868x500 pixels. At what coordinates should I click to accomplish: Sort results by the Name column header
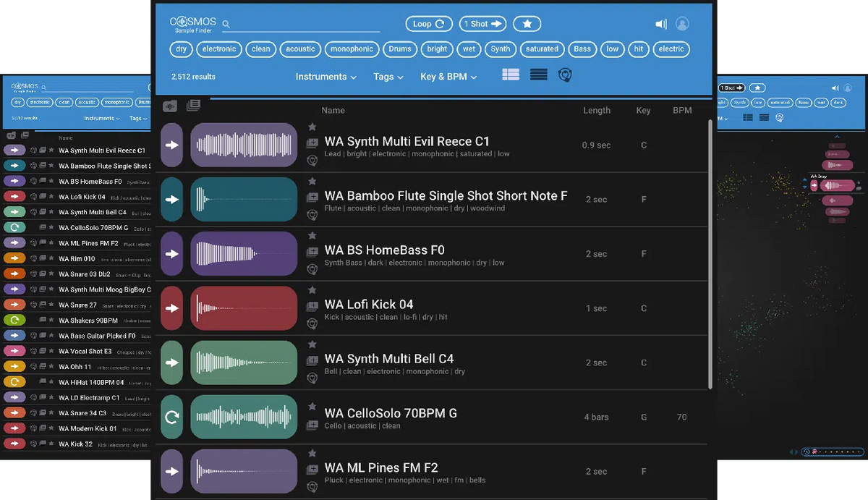click(x=333, y=110)
